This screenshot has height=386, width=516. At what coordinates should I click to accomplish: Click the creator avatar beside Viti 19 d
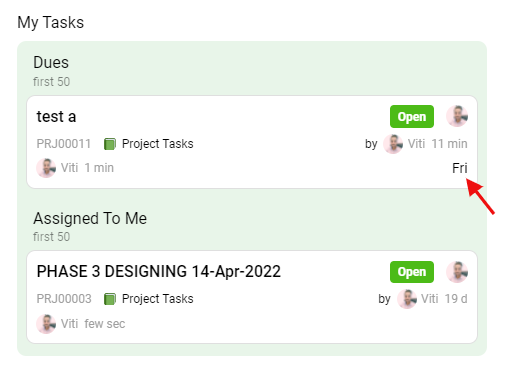[407, 299]
